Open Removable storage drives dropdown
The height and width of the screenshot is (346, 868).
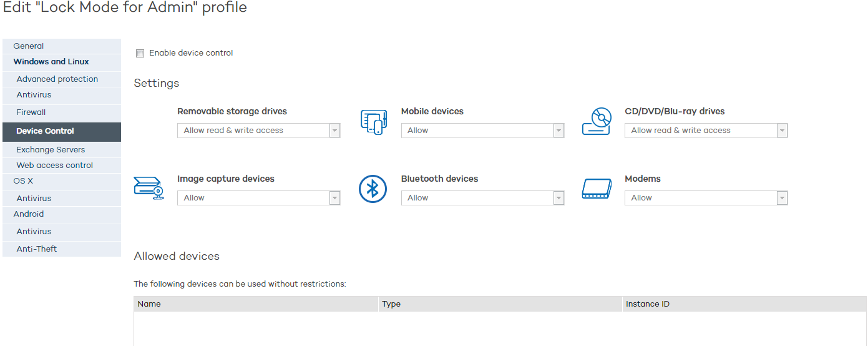(x=258, y=131)
